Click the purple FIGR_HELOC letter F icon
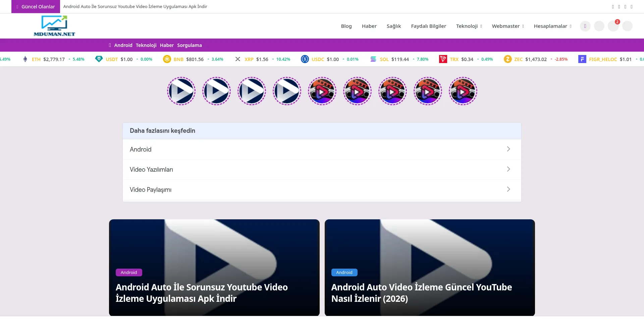Screen dimensions: 644x333 582,59
